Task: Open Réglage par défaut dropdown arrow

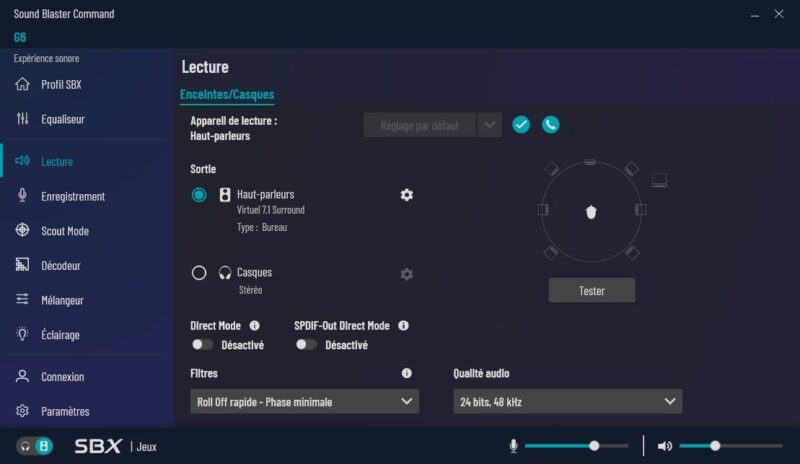Action: (489, 125)
